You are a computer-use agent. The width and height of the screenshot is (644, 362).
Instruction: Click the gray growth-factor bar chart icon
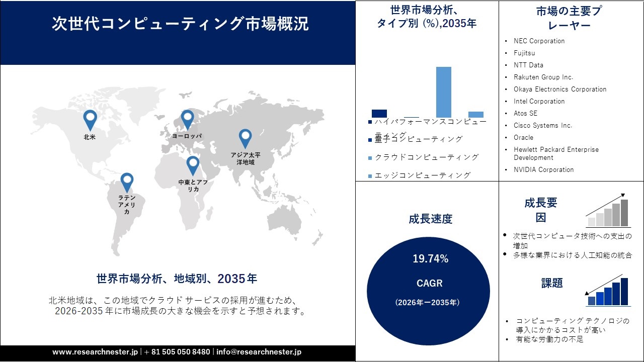pyautogui.click(x=608, y=211)
